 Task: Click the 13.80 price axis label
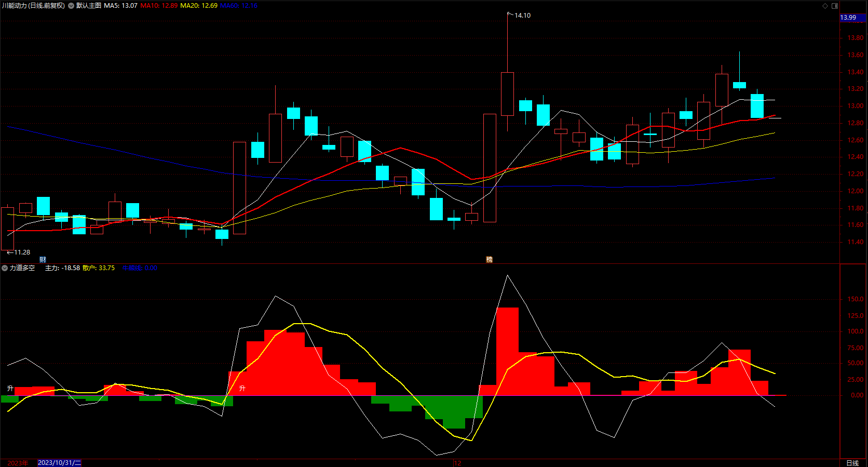click(x=856, y=38)
